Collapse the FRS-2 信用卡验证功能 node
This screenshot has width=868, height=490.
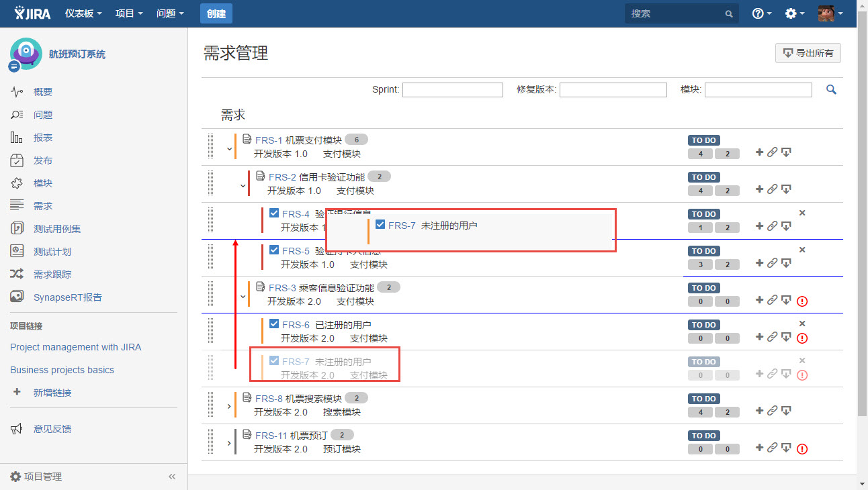[x=243, y=185]
